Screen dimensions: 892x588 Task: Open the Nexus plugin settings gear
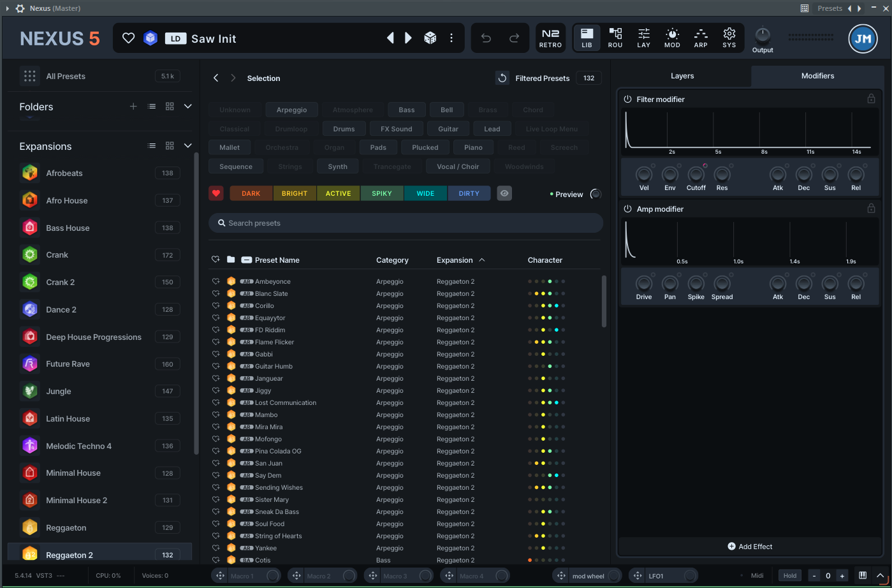tap(20, 8)
